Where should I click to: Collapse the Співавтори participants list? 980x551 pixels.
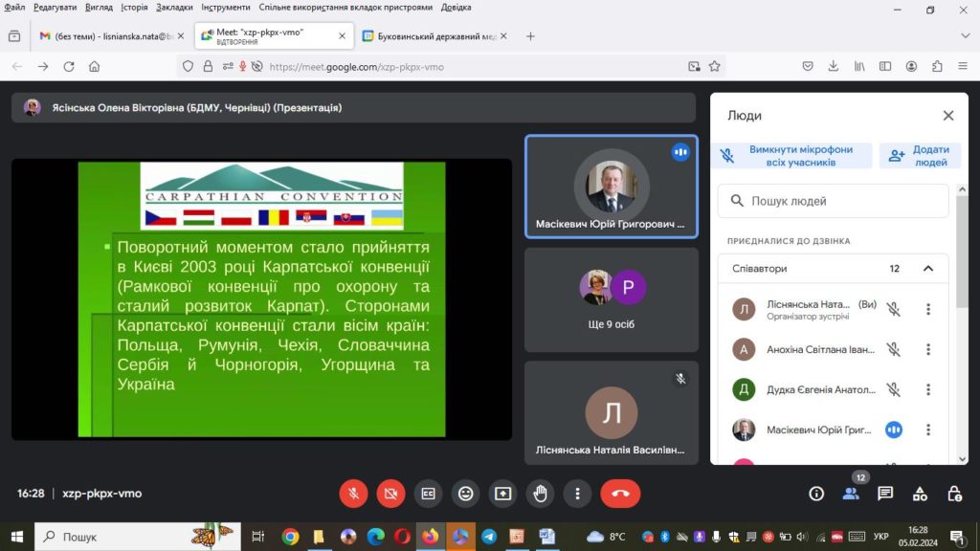pyautogui.click(x=927, y=269)
